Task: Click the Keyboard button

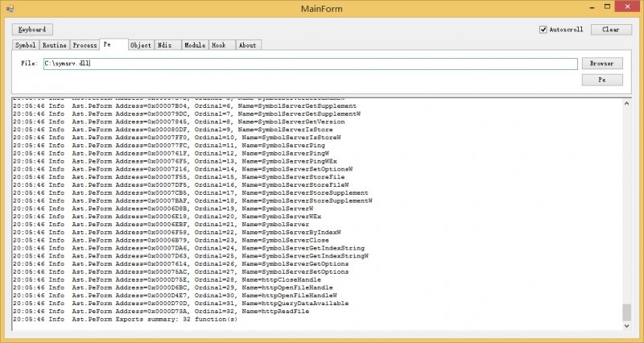Action: pyautogui.click(x=32, y=30)
